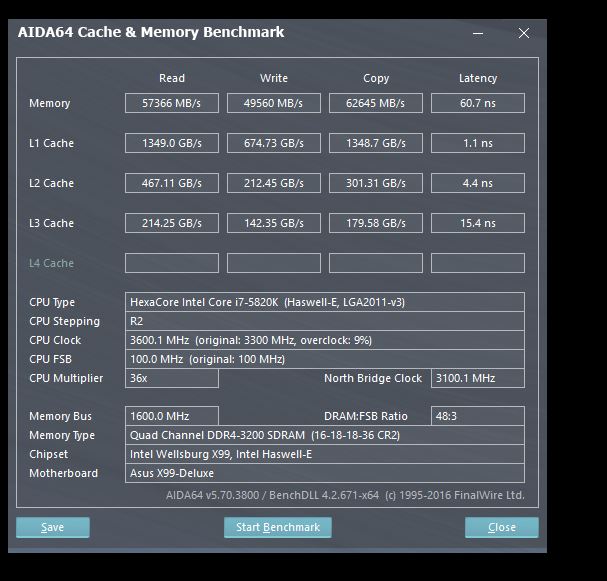This screenshot has width=607, height=581.
Task: Select North Bridge Clock value 3100.1 MHz
Action: tap(478, 378)
